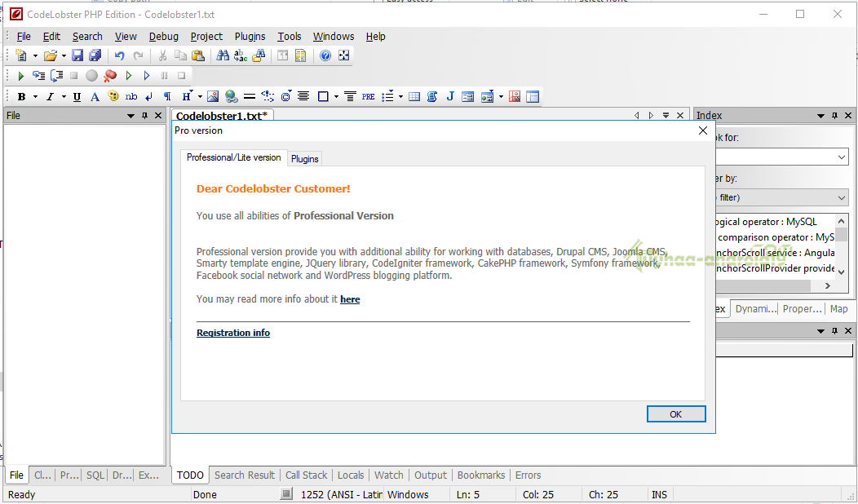Image resolution: width=858 pixels, height=504 pixels.
Task: Open dropdown next to Open folder icon
Action: pos(64,55)
